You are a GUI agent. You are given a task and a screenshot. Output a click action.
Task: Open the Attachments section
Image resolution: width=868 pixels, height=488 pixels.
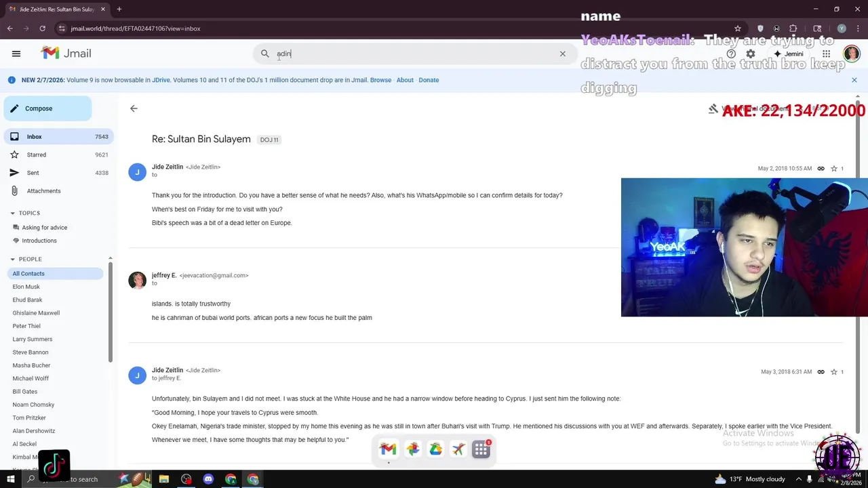[58, 191]
